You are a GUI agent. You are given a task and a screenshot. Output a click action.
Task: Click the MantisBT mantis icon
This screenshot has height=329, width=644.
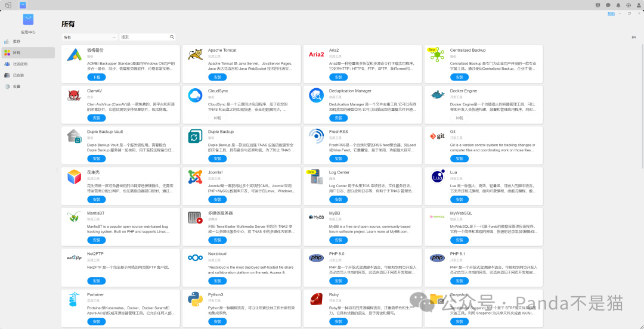(75, 218)
